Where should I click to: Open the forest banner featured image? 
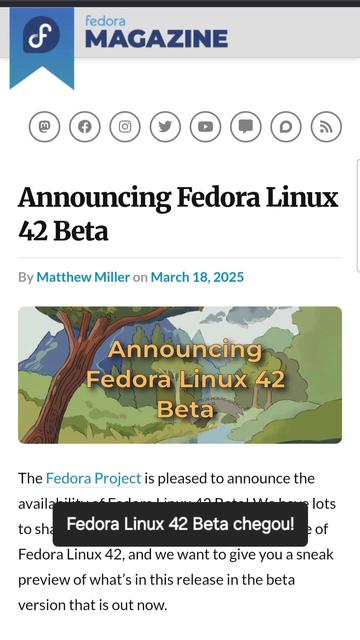point(180,375)
